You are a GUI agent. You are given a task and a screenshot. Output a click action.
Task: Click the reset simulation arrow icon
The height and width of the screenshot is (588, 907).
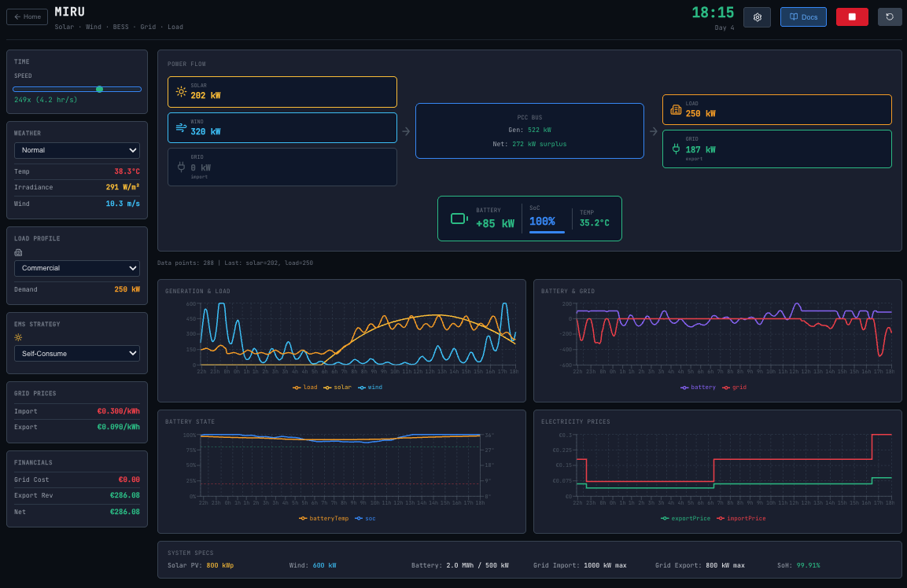pos(890,17)
